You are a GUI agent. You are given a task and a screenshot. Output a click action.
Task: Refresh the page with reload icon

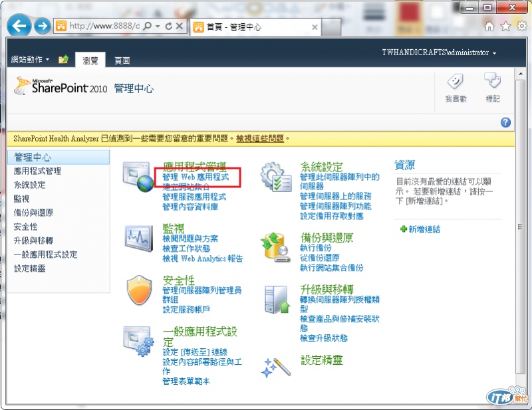tap(169, 26)
